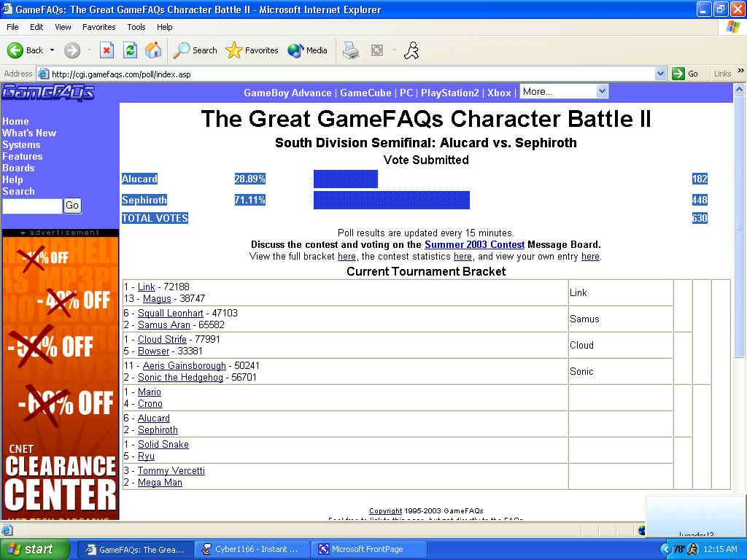The height and width of the screenshot is (560, 747).
Task: Open the Summer 2003 Contest link
Action: click(474, 244)
